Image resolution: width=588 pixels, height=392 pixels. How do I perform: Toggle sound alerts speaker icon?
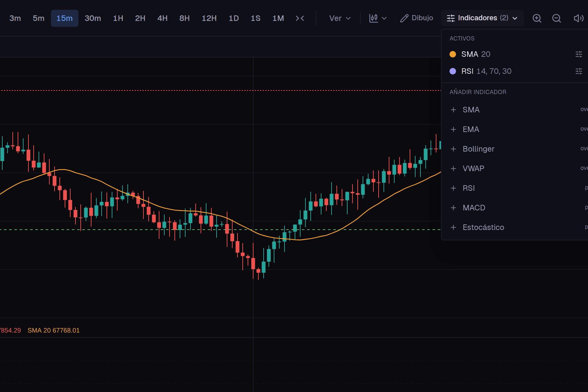tap(579, 18)
